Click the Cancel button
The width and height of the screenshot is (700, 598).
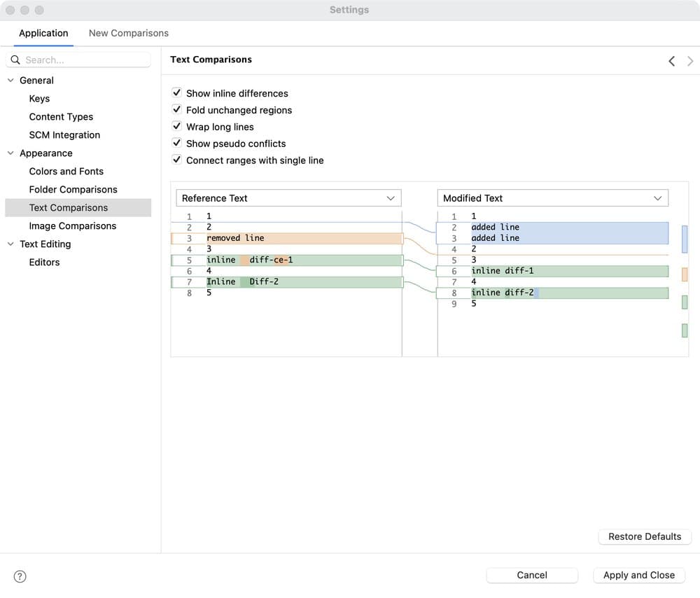point(532,575)
